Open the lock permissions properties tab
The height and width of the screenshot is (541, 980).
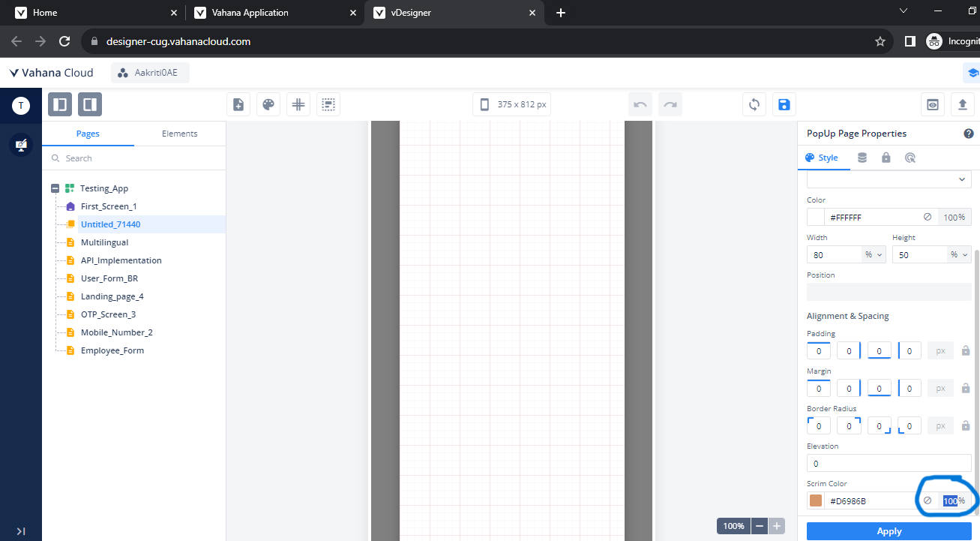click(886, 158)
